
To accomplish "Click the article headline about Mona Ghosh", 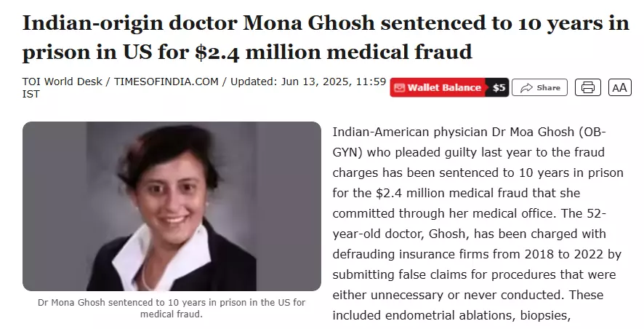I will [326, 37].
